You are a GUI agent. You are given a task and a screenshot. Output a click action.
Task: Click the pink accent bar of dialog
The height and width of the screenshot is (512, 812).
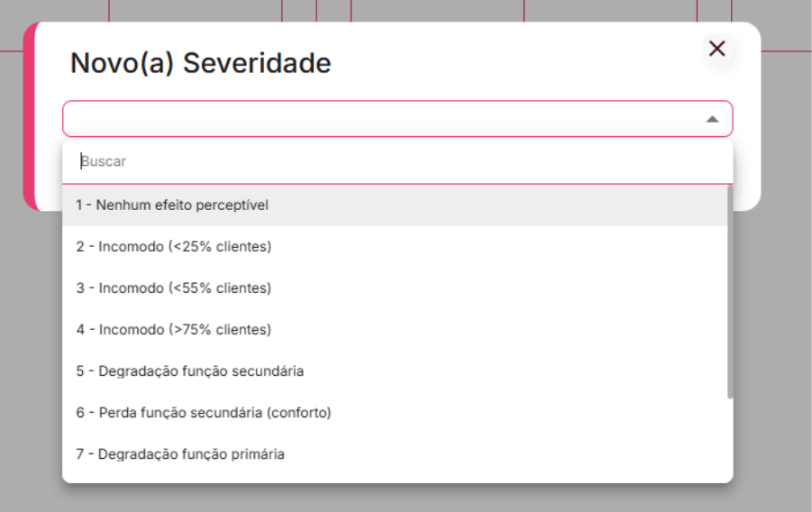pos(29,117)
